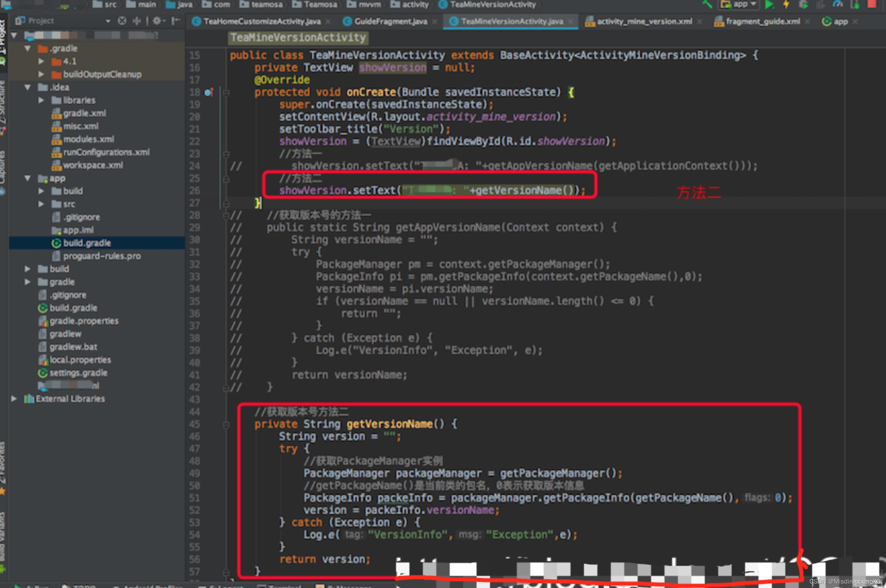Click 'activity' breadcrumb folder
The image size is (886, 588).
pos(409,4)
